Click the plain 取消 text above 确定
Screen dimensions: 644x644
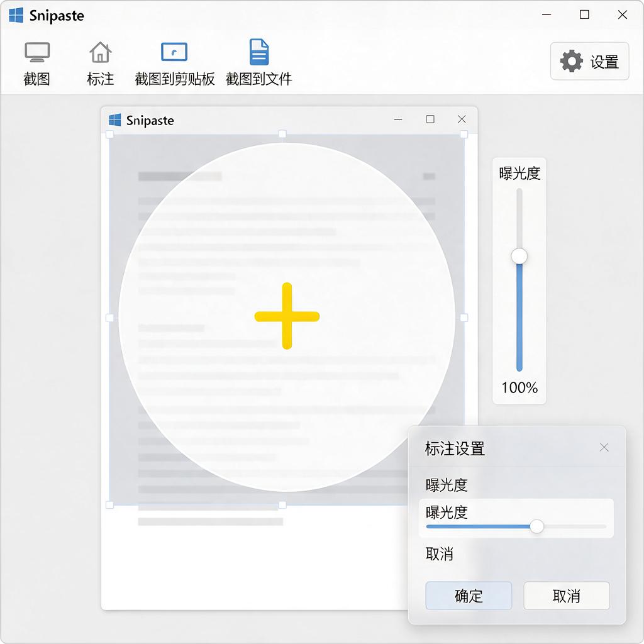pos(440,554)
